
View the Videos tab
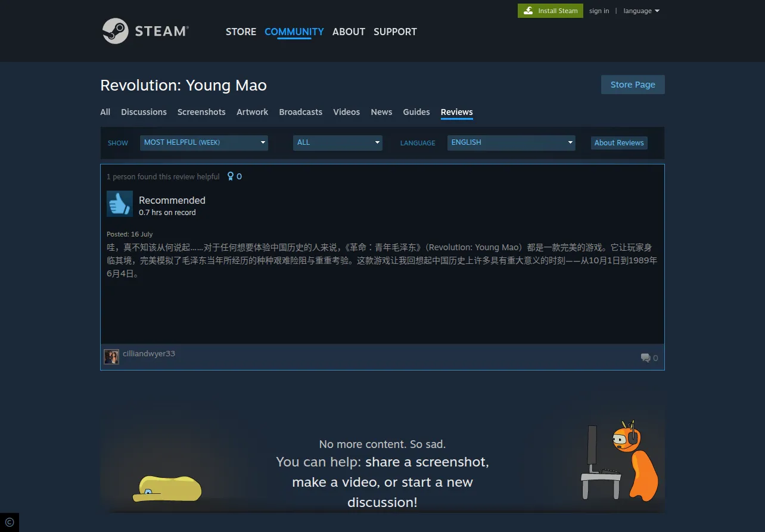(347, 112)
